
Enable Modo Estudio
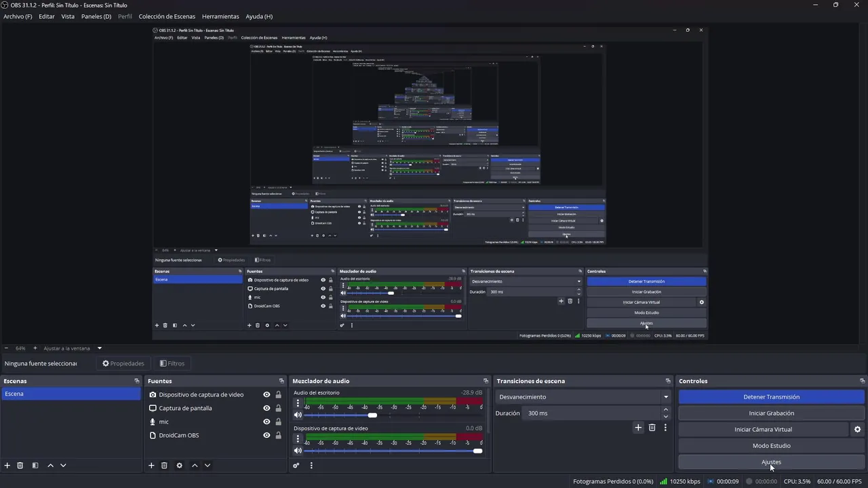(x=772, y=446)
